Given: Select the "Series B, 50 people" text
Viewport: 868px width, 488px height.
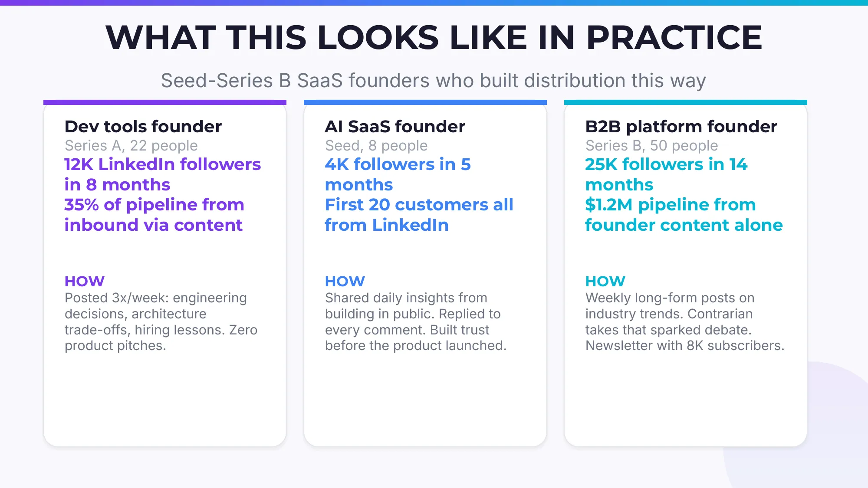Looking at the screenshot, I should 651,146.
